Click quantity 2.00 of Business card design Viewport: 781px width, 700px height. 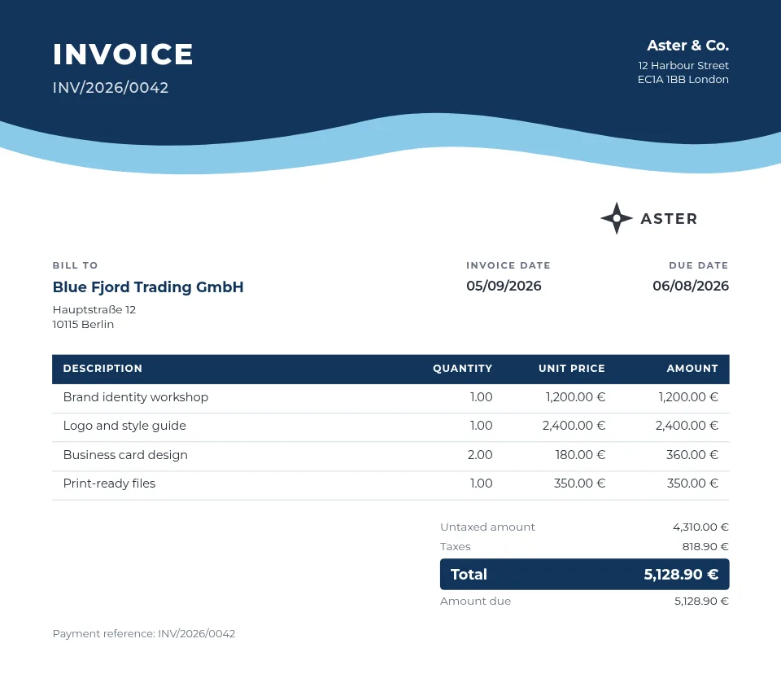(480, 455)
